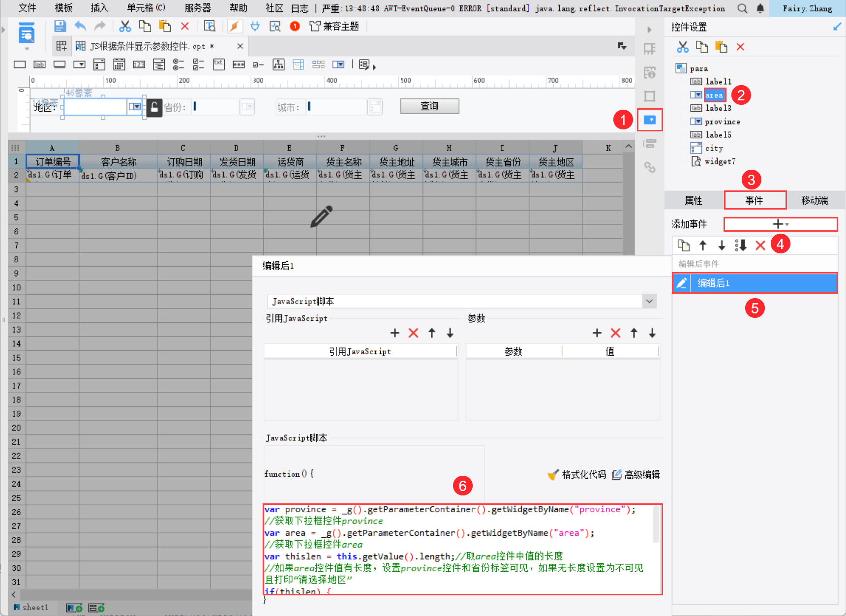Viewport: 846px width, 616px height.
Task: Select the password widget icon
Action: click(x=239, y=64)
